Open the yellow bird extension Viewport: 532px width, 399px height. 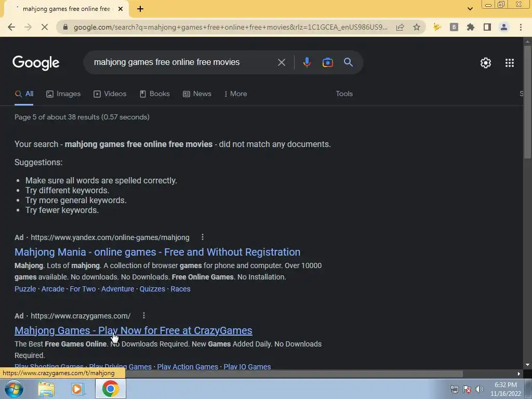437,27
